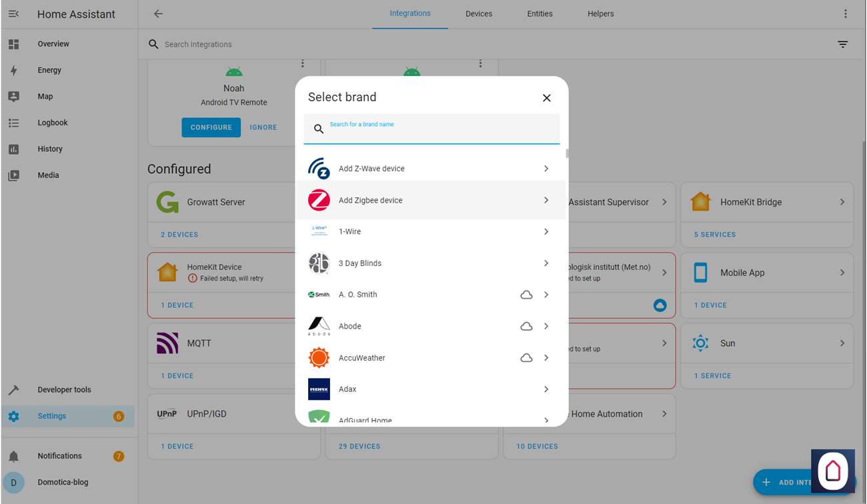
Task: Focus the brand name search field
Action: (431, 129)
